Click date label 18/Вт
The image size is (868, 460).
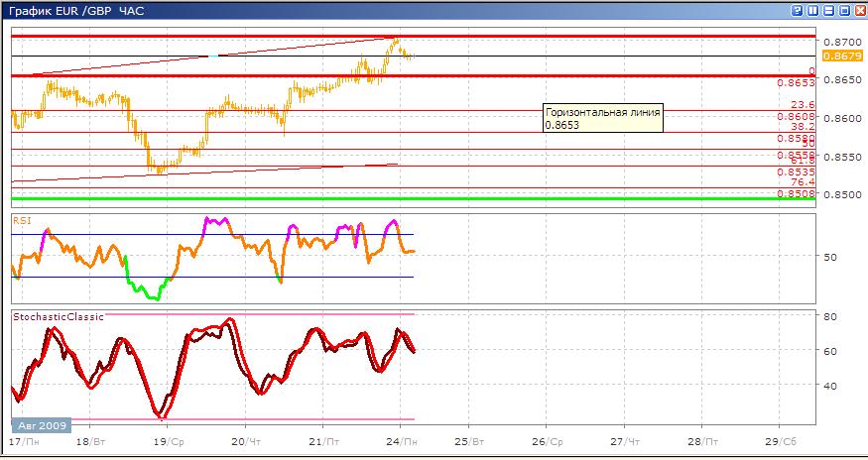91,442
